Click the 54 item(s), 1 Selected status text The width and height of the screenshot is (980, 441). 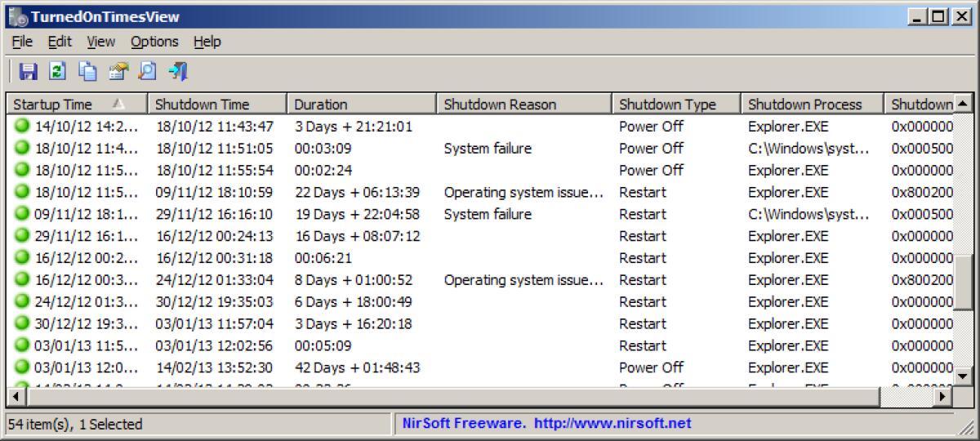coord(76,424)
